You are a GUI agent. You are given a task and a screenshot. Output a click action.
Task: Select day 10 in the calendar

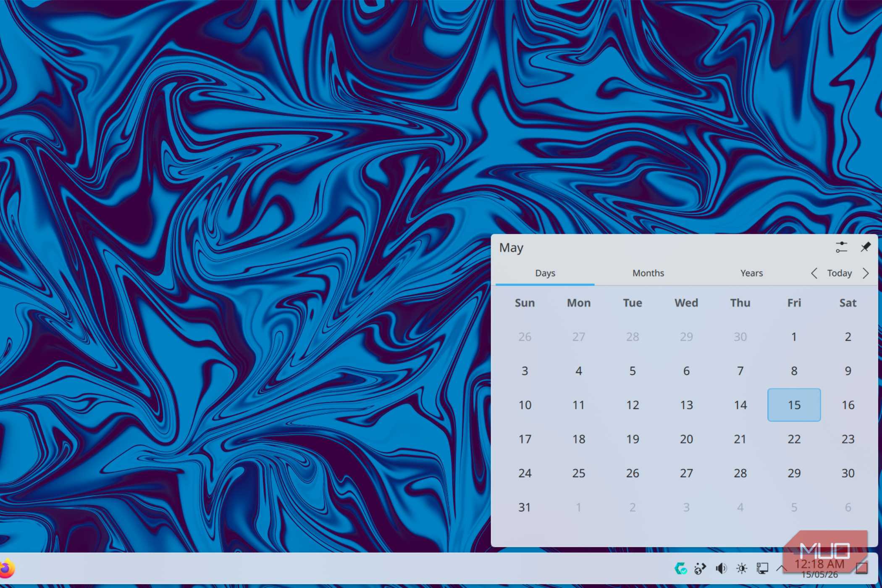pyautogui.click(x=525, y=405)
